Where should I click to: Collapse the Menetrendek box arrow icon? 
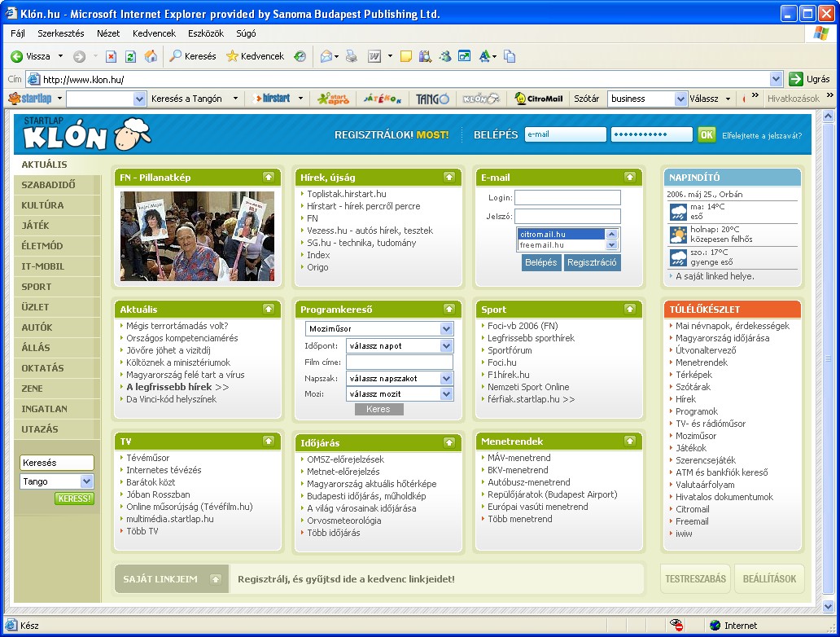pos(629,441)
